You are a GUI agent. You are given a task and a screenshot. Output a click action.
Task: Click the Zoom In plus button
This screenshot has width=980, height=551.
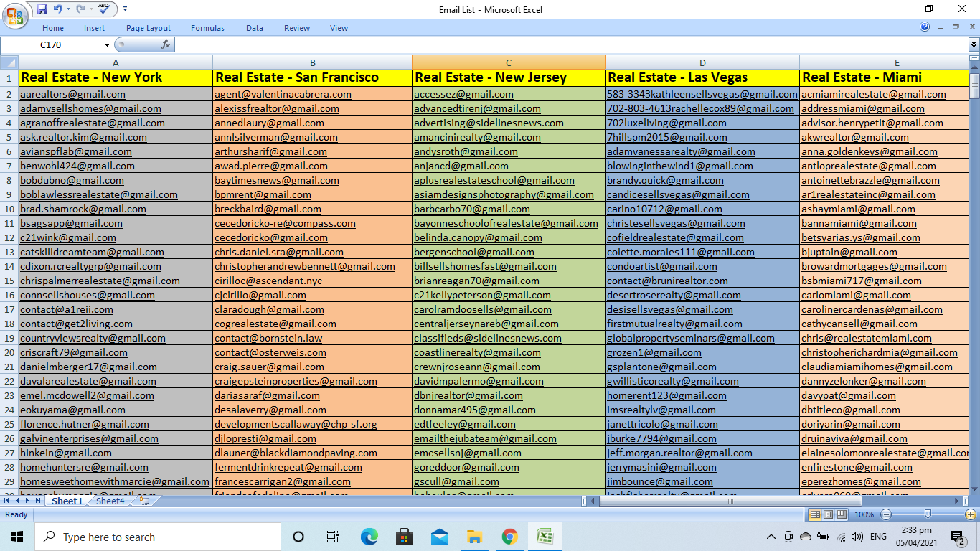click(970, 514)
